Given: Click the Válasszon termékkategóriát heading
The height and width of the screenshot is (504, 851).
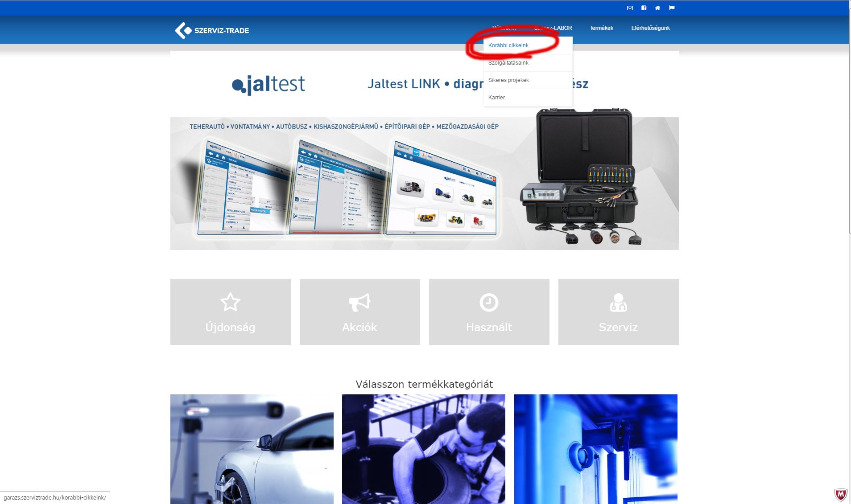Looking at the screenshot, I should (424, 384).
